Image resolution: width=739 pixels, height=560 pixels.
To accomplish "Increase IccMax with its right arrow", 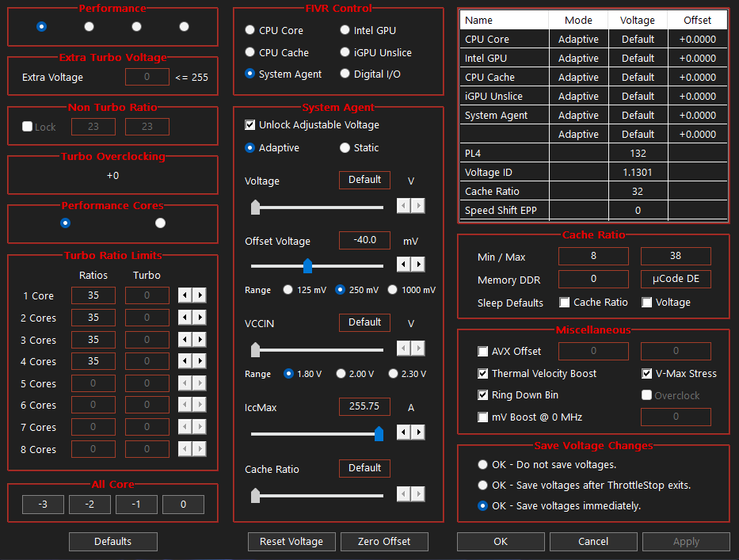I will [x=418, y=432].
